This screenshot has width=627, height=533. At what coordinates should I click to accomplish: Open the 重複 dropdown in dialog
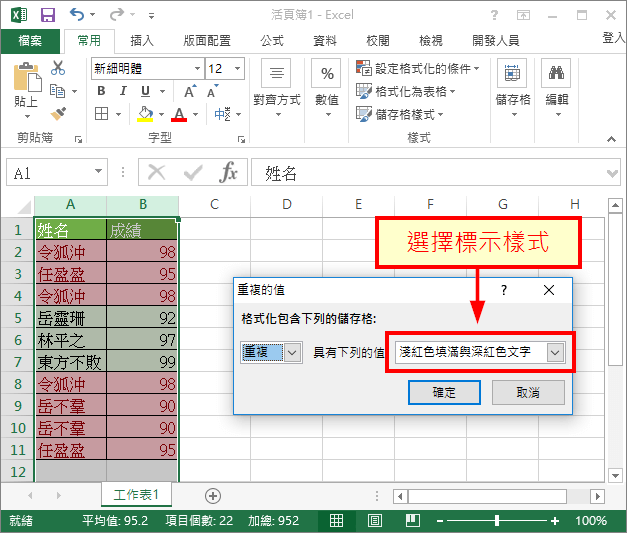(x=292, y=352)
